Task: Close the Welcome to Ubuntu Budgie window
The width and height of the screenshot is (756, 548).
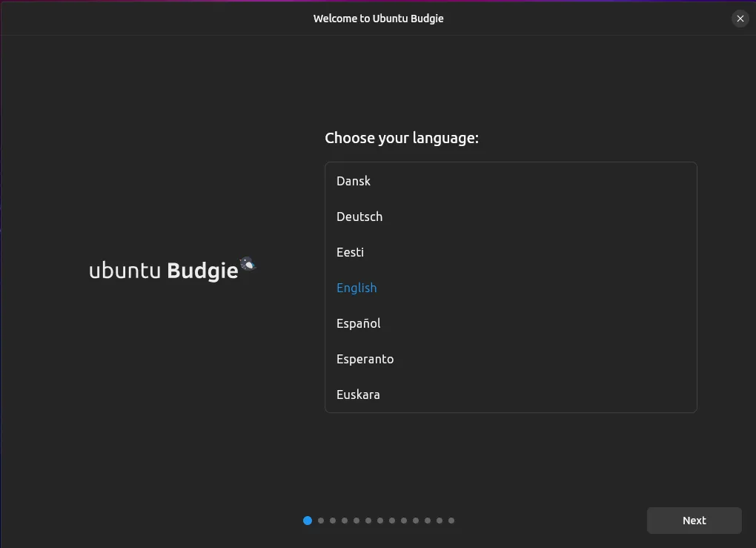Action: point(740,19)
